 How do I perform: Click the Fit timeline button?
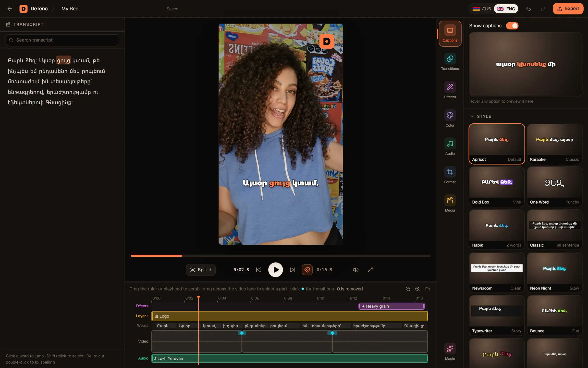click(x=428, y=289)
